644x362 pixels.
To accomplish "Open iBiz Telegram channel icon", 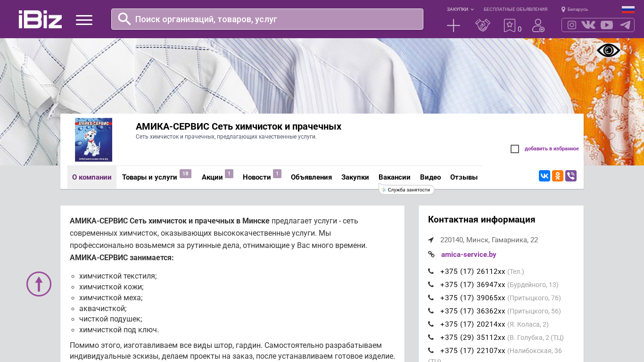I will (625, 25).
